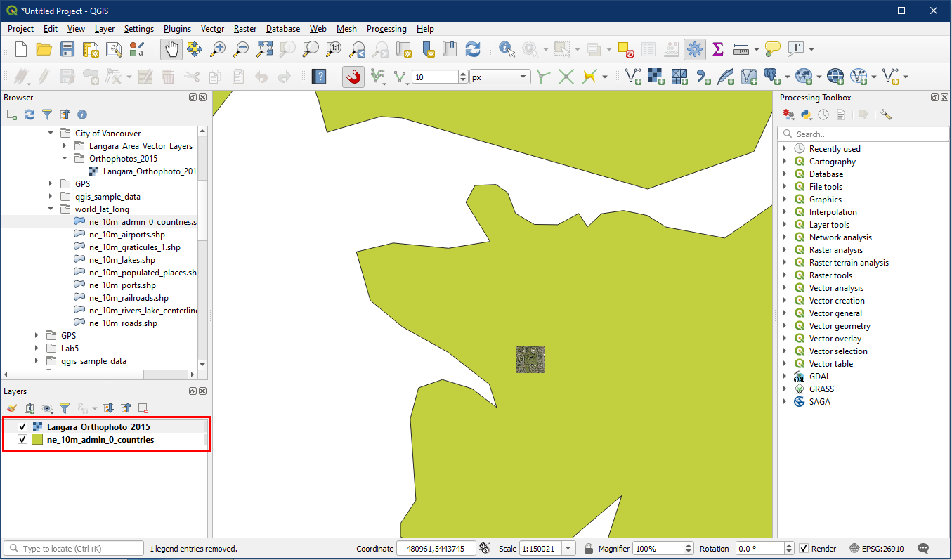Open the Statistical Summary sigma tool
952x560 pixels.
717,49
